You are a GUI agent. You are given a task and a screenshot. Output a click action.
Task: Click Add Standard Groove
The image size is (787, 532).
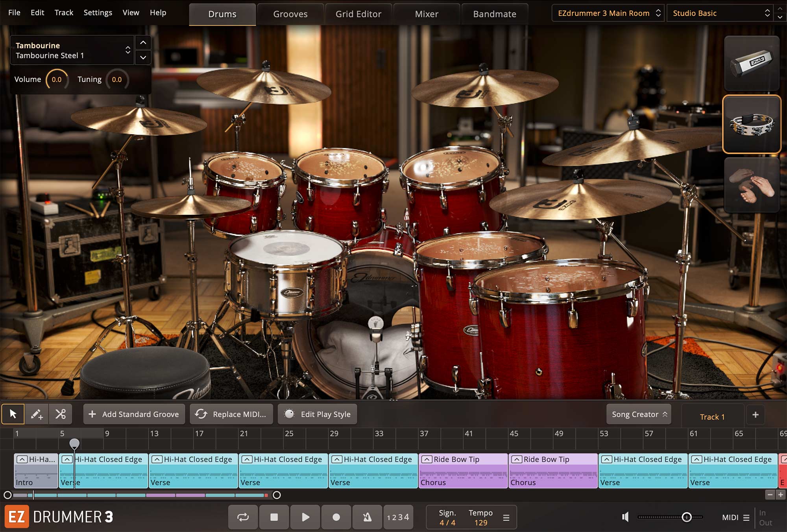point(134,414)
